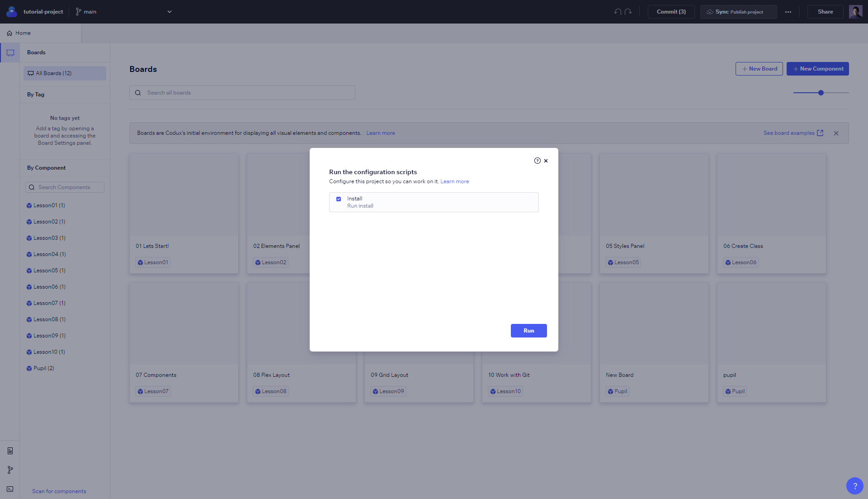868x499 pixels.
Task: Click the redo arrow icon
Action: 628,12
